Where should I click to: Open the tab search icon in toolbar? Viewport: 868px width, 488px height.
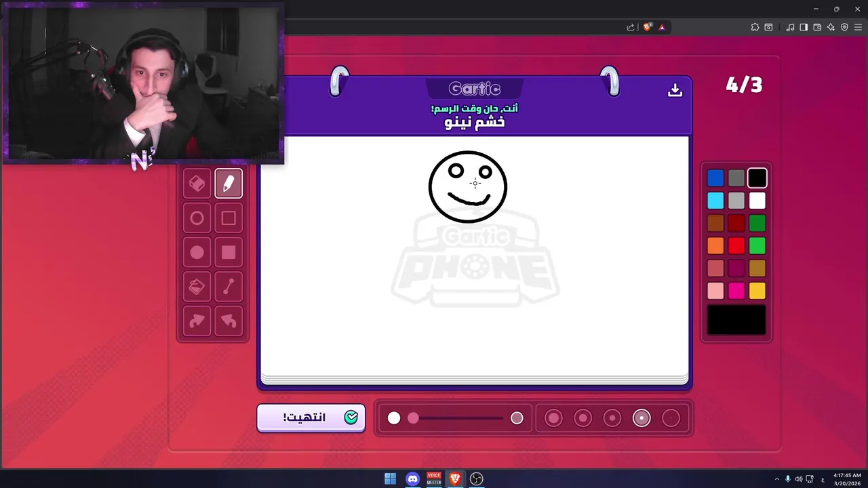coord(768,27)
